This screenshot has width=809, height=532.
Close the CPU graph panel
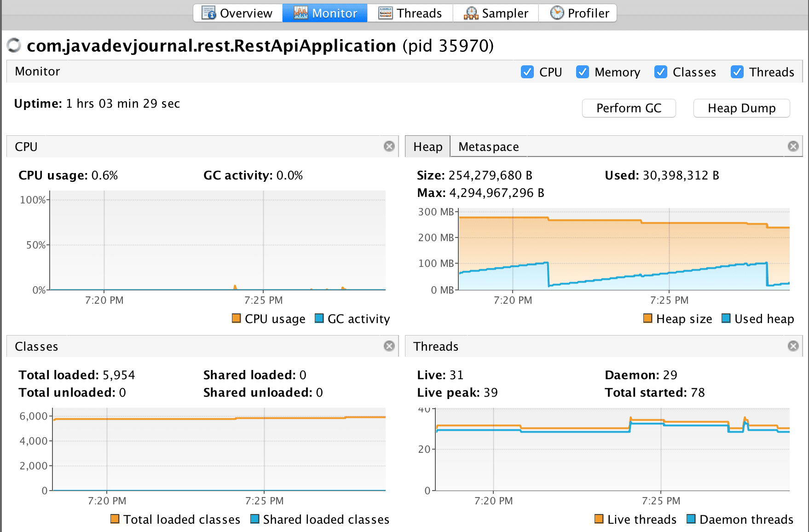(389, 146)
